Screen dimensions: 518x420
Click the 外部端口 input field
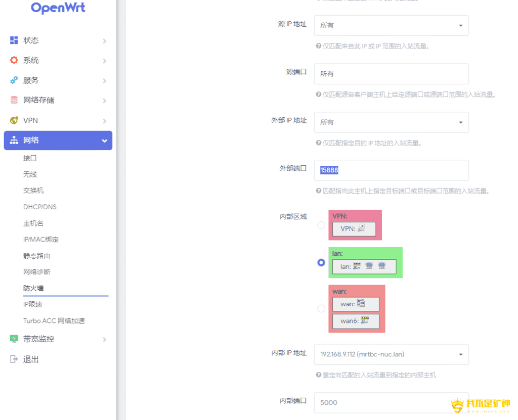point(391,170)
